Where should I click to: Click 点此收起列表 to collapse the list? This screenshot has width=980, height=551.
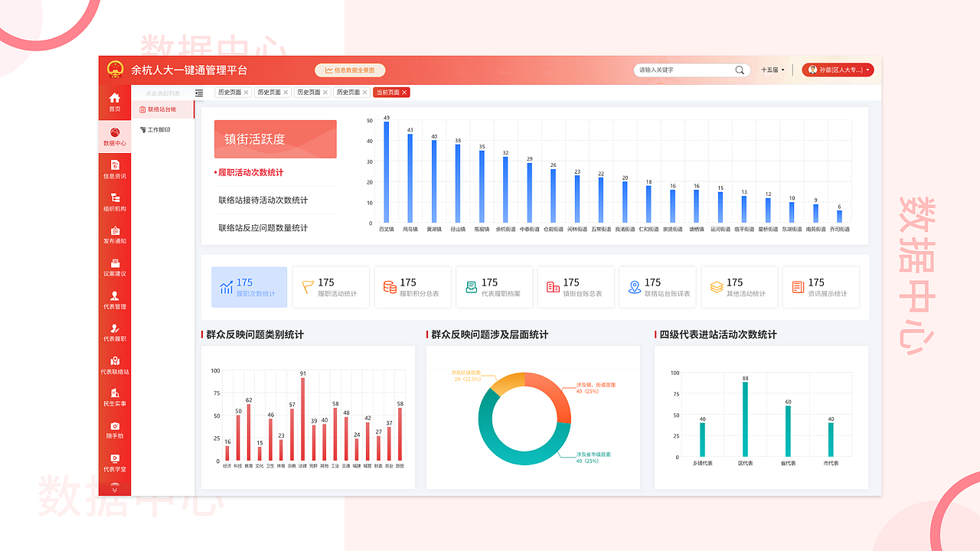pyautogui.click(x=162, y=93)
